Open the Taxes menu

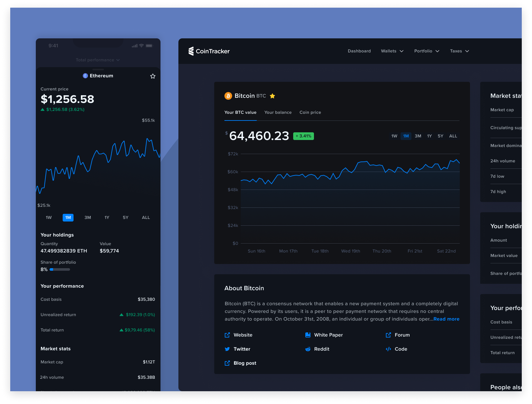[459, 51]
